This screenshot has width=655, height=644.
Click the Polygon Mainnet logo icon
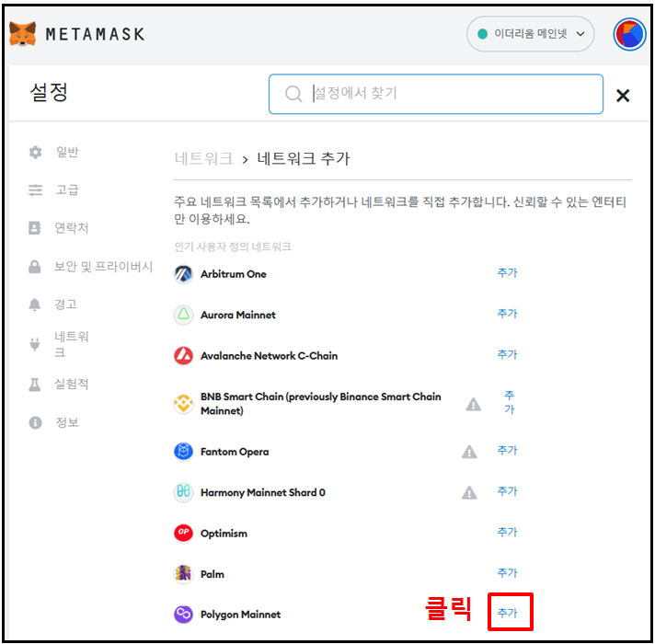point(183,615)
